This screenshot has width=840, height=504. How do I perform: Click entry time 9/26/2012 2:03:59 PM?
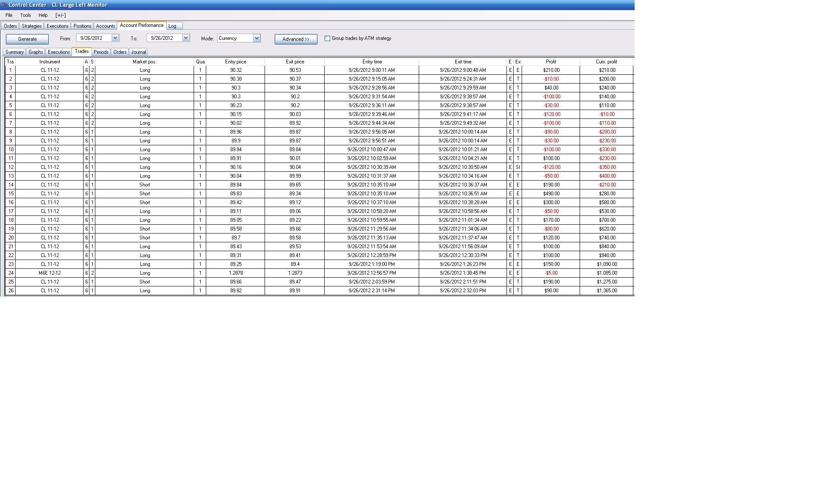click(372, 282)
